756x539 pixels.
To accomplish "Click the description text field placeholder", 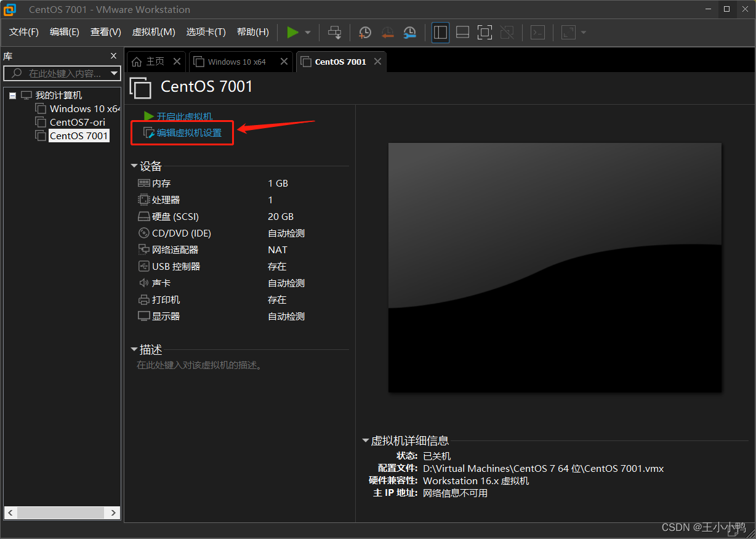I will coord(200,365).
